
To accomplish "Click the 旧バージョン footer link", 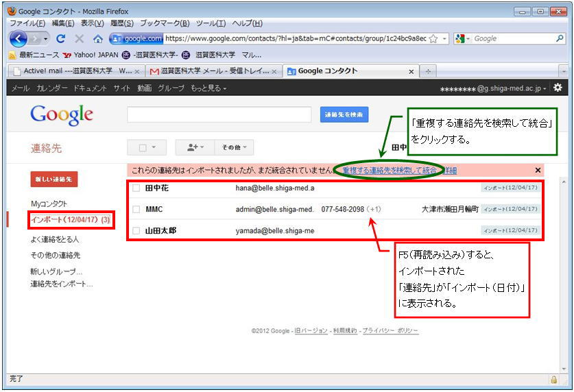I will [x=311, y=331].
